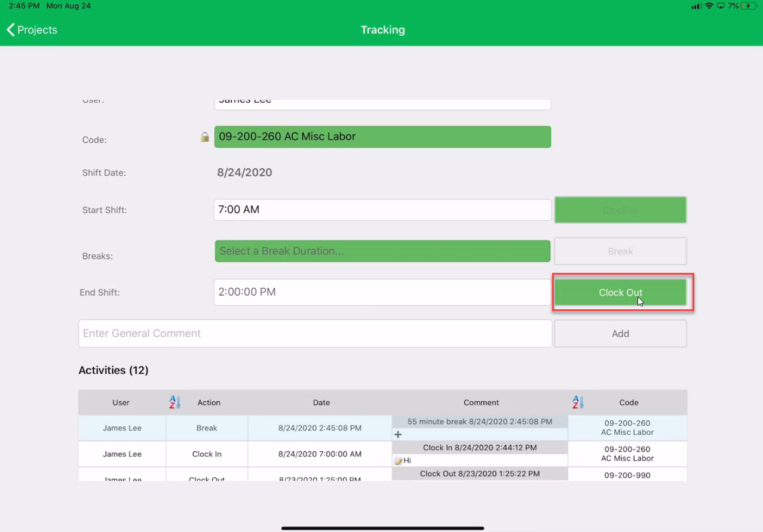Open the Select a Break Duration dropdown

[x=382, y=251]
